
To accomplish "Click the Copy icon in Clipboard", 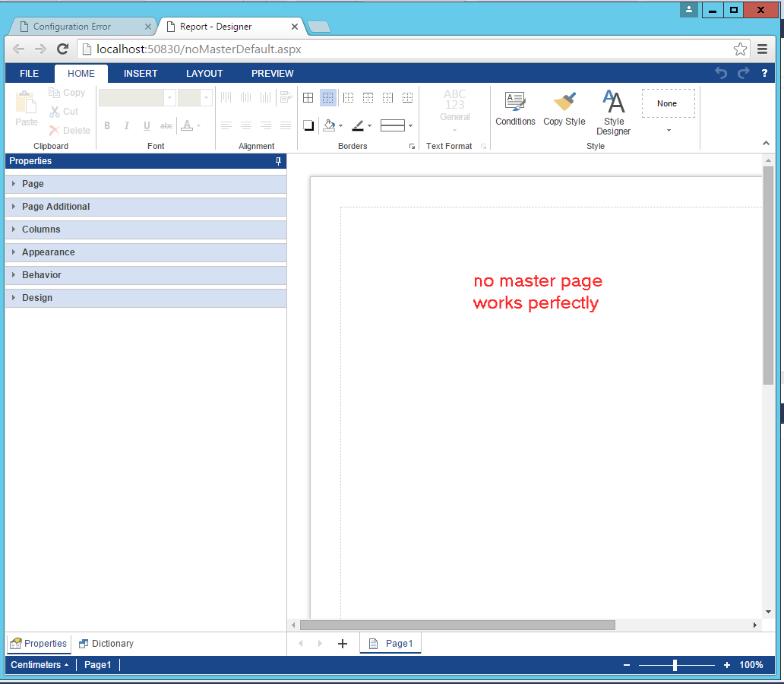I will (x=54, y=93).
